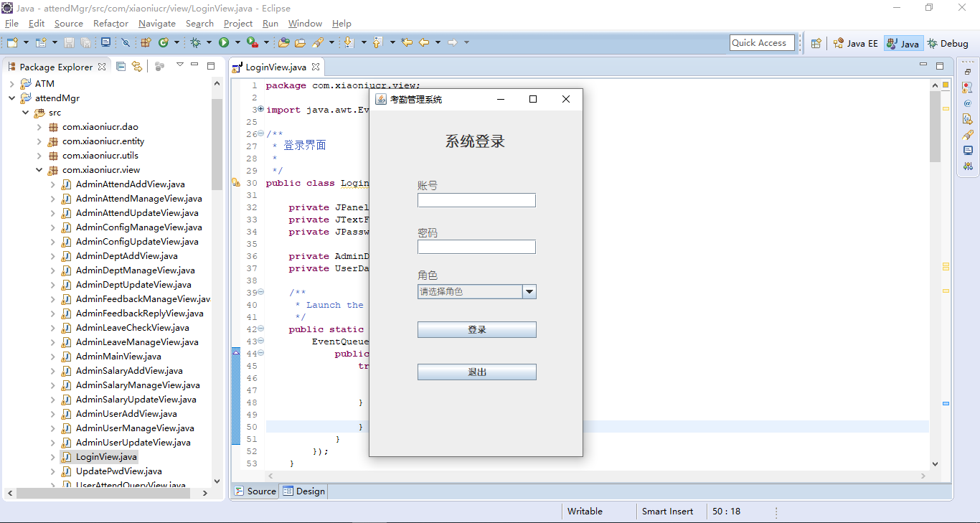Image resolution: width=980 pixels, height=523 pixels.
Task: Click the Run External Tools icon
Action: click(x=252, y=42)
